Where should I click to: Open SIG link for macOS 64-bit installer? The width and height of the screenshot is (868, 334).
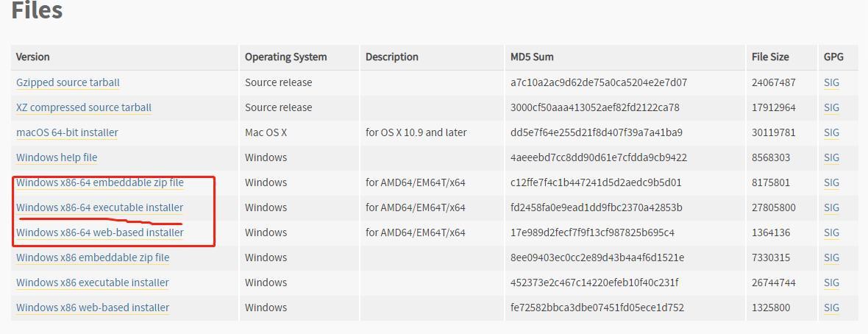pyautogui.click(x=831, y=132)
